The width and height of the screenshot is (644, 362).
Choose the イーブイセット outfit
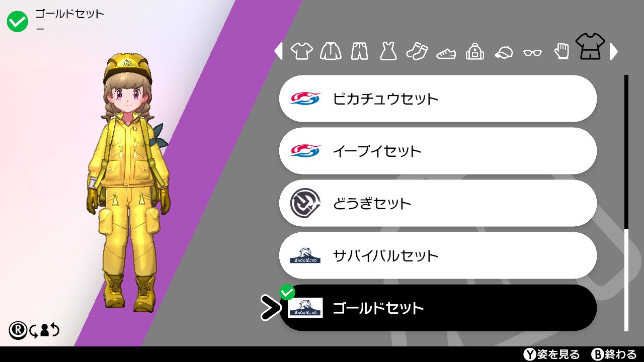438,151
